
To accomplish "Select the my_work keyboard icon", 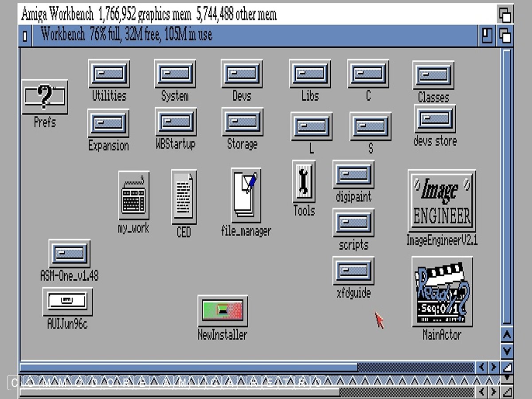I will pyautogui.click(x=133, y=196).
